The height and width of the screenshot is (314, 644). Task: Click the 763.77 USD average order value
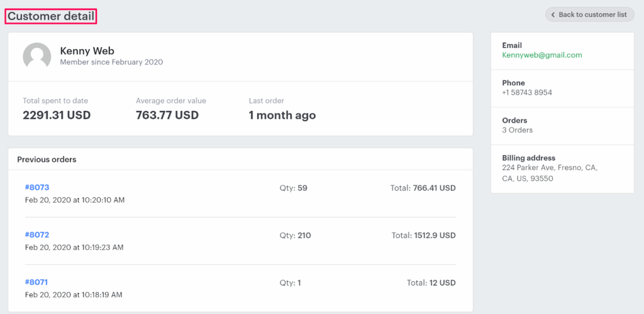(167, 115)
